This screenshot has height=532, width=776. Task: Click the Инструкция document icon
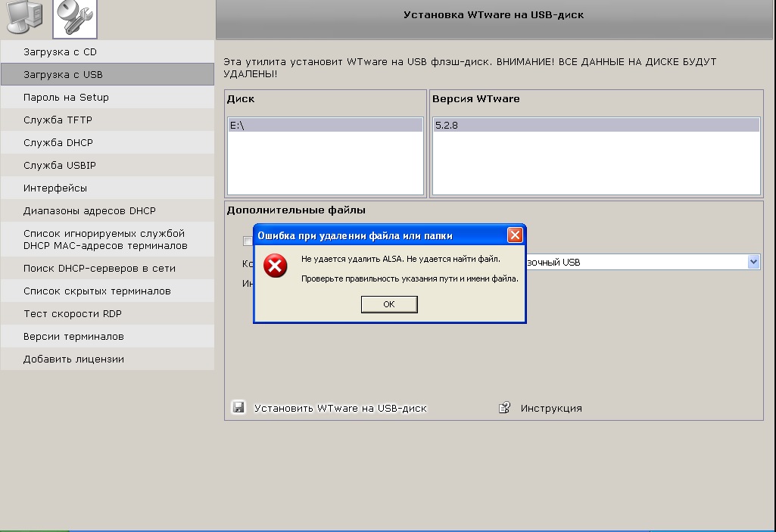point(505,408)
